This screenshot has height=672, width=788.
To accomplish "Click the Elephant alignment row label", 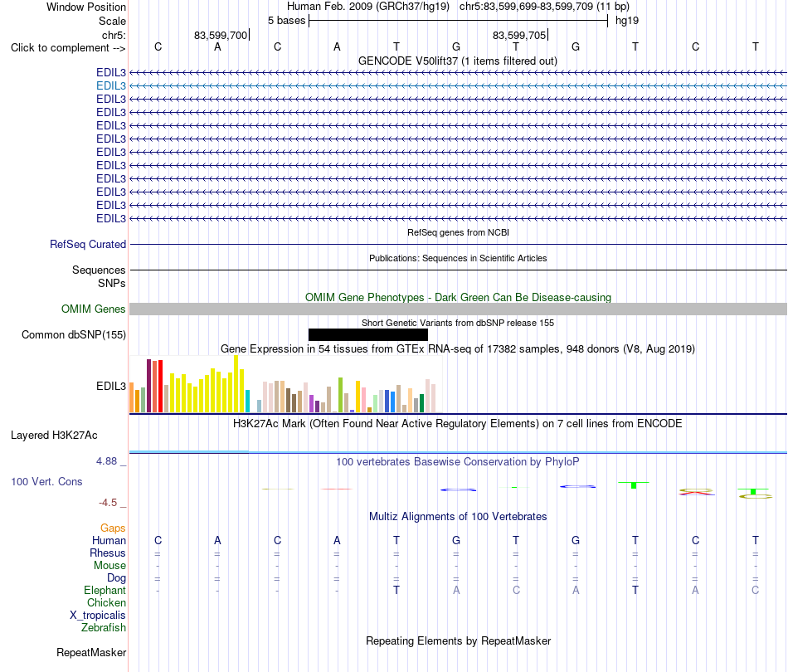I will [x=105, y=590].
